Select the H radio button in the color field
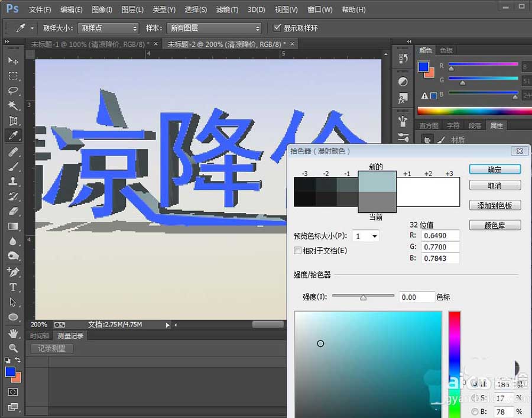Screen dimensions: 532x418 point(475,384)
